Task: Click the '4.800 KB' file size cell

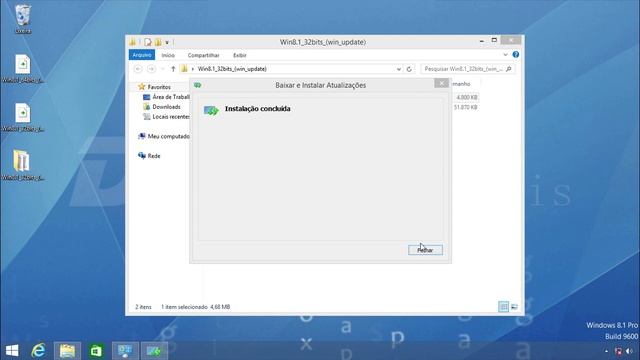Action: [467, 97]
